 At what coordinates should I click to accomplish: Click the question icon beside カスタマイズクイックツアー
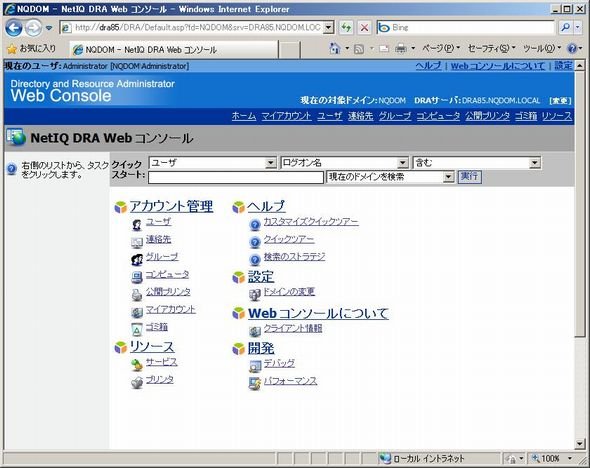255,225
